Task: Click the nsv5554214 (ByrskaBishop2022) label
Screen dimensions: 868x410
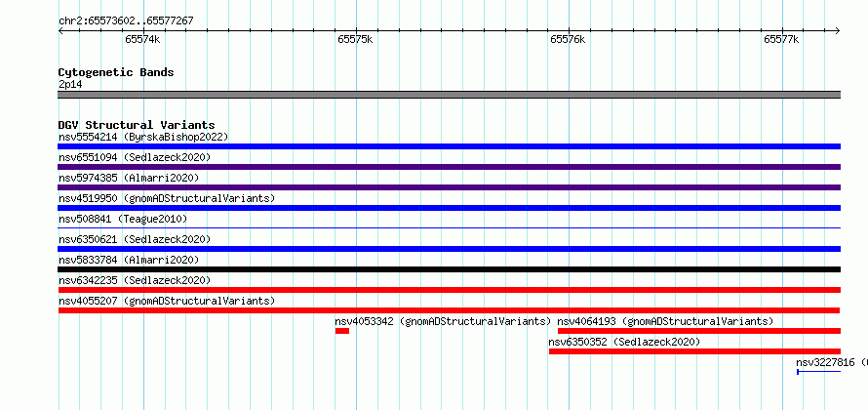Action: (143, 137)
